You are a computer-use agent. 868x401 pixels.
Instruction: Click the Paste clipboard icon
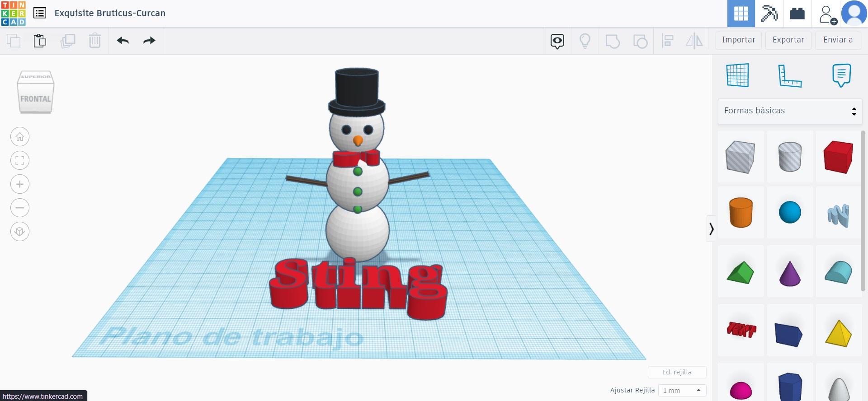pos(40,41)
